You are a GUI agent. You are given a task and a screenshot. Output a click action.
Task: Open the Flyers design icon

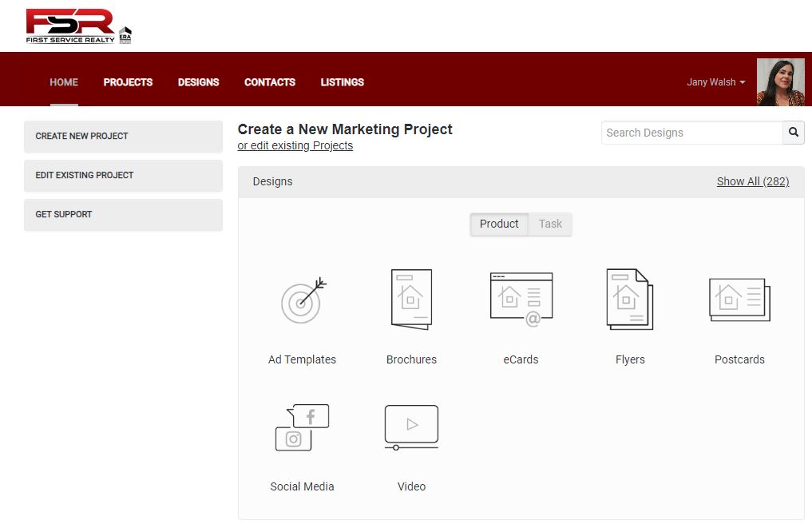pyautogui.click(x=630, y=299)
